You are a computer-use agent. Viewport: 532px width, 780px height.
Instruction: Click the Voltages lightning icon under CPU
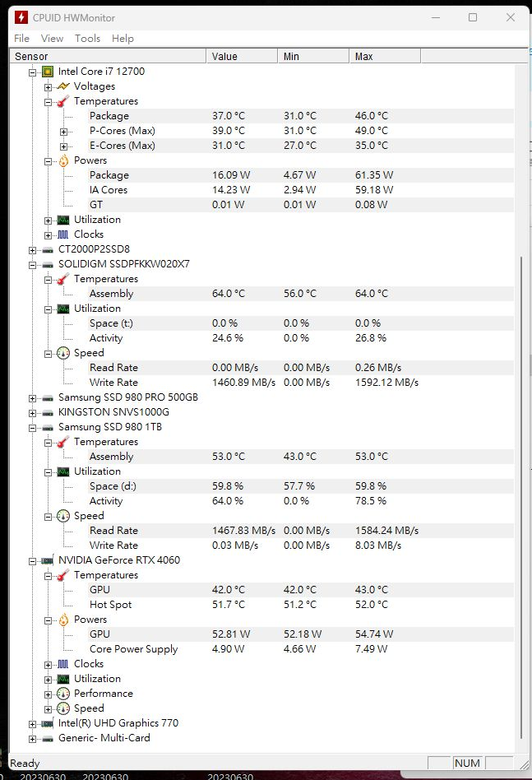(63, 86)
